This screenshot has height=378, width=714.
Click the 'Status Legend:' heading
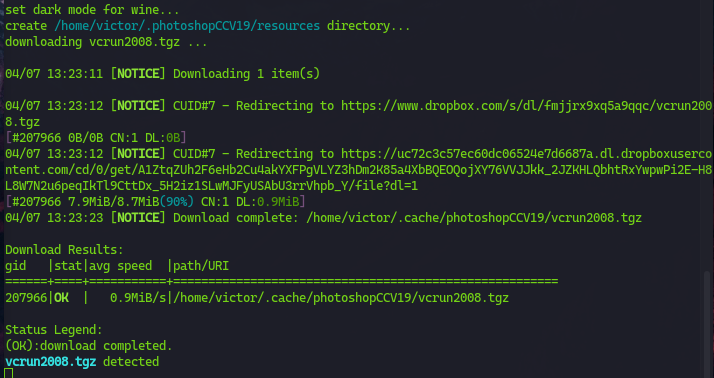pos(54,330)
